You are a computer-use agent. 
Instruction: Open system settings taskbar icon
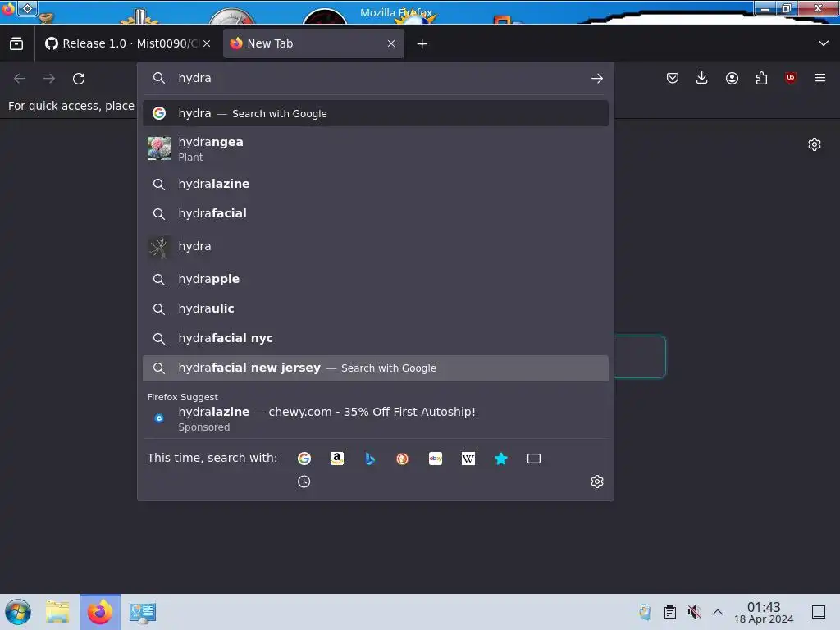point(143,612)
